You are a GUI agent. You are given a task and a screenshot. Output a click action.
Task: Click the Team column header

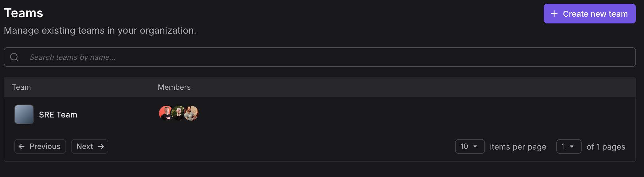(21, 87)
